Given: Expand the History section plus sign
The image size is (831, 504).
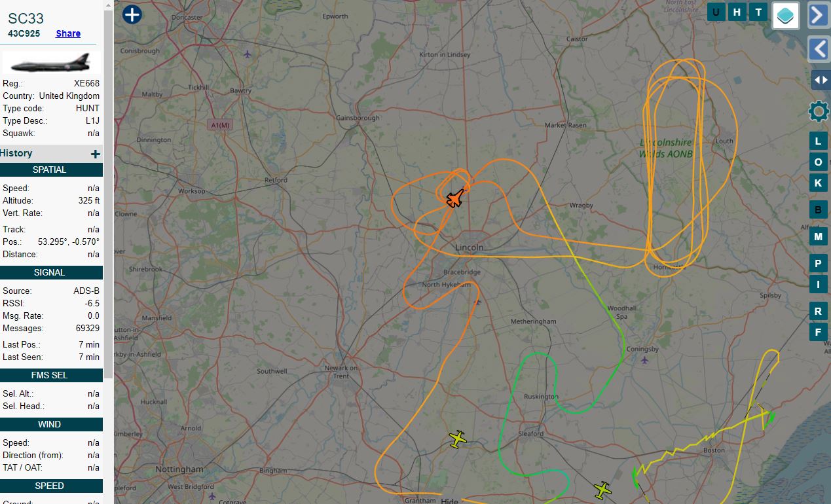Looking at the screenshot, I should pos(96,154).
